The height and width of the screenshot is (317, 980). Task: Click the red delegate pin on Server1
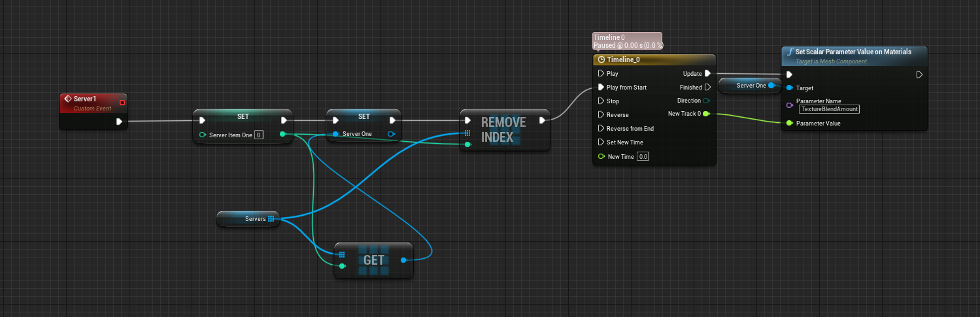122,102
